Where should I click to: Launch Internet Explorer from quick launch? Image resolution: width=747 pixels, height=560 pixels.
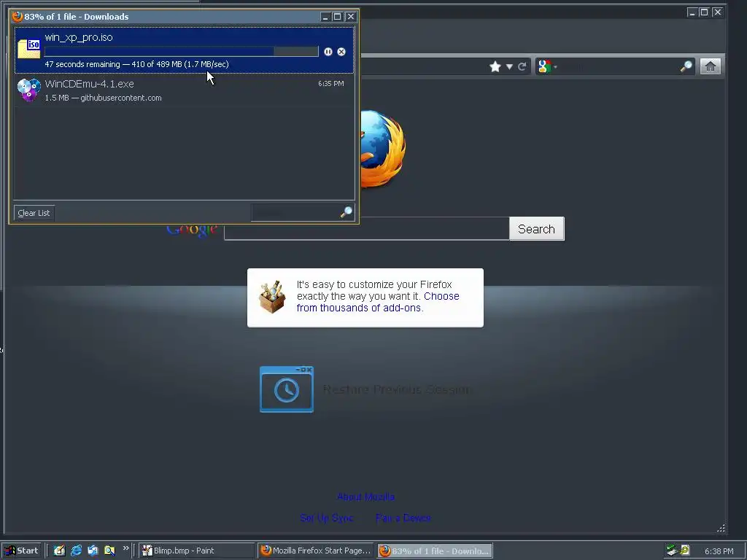76,551
